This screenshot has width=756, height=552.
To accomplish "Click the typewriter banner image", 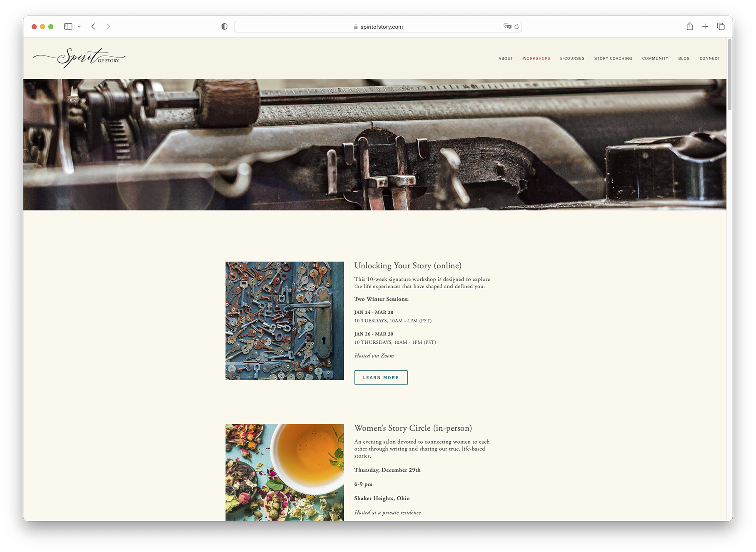I will (375, 145).
